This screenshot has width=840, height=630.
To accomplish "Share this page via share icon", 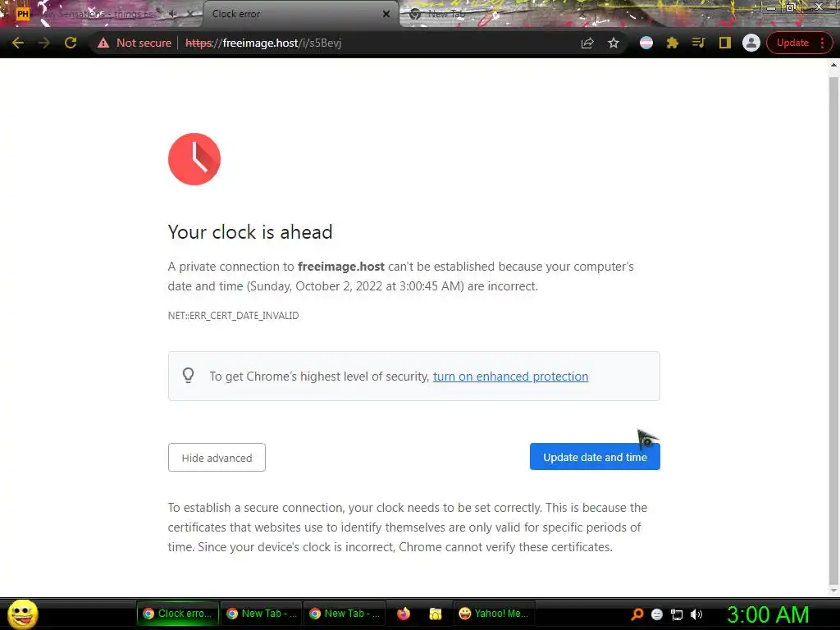I will click(x=587, y=43).
